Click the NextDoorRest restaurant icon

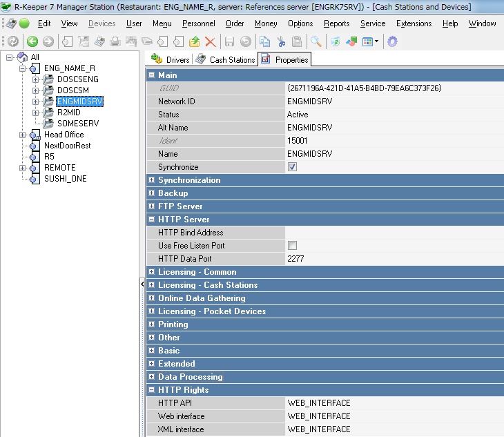(x=34, y=146)
